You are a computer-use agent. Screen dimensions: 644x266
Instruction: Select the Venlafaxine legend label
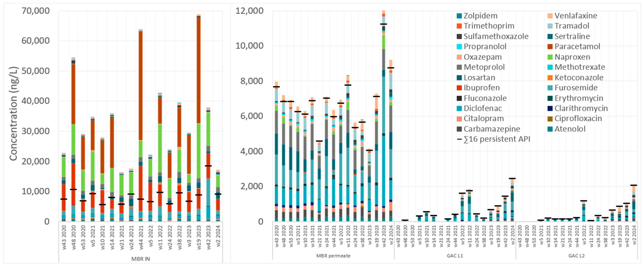pyautogui.click(x=576, y=16)
